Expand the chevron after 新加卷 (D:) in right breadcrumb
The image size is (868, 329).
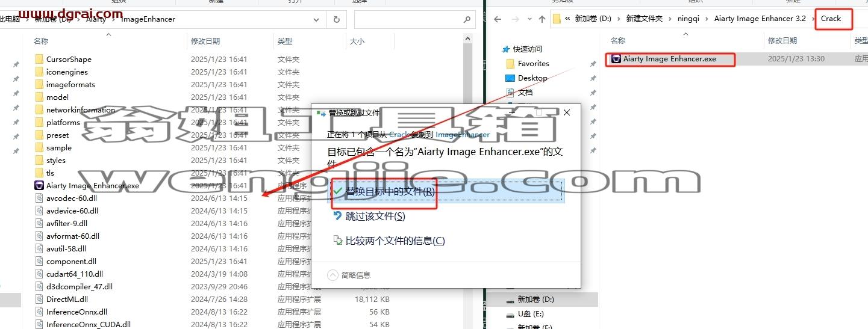[619, 19]
